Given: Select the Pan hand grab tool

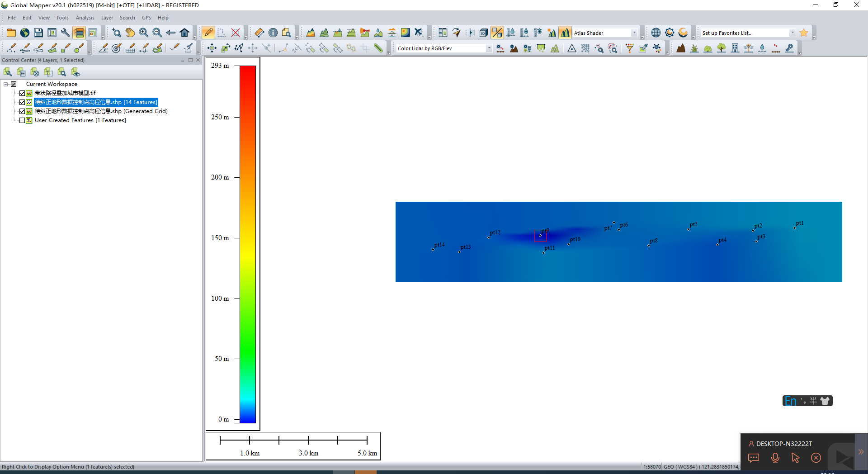Looking at the screenshot, I should tap(130, 33).
